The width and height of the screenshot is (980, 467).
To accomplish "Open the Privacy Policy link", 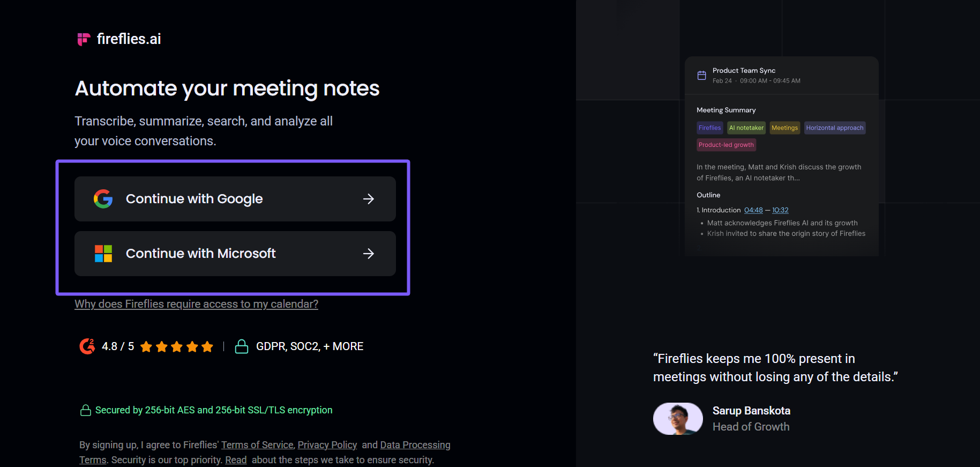I will [x=327, y=445].
